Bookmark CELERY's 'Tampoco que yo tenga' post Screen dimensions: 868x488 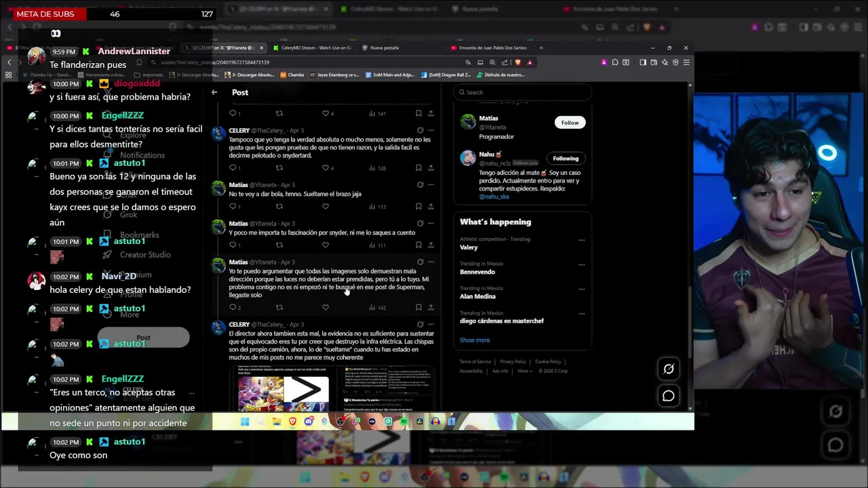(418, 167)
